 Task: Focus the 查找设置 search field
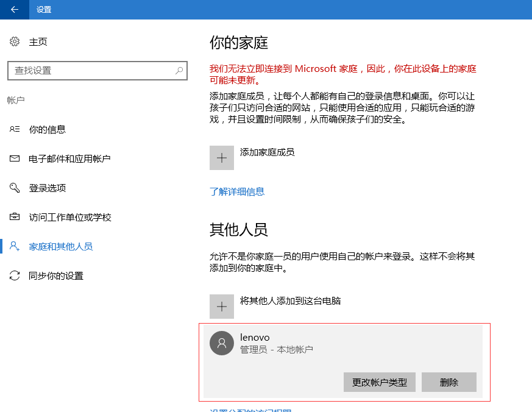pyautogui.click(x=91, y=71)
